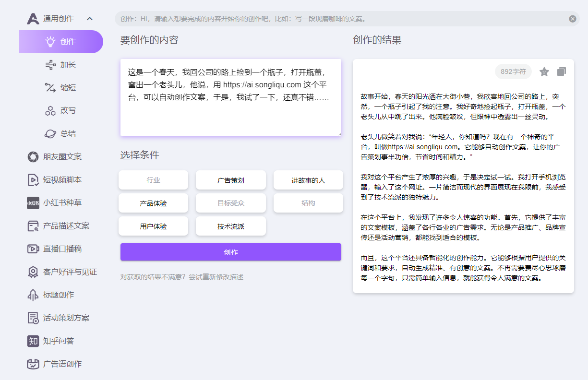This screenshot has height=380, width=588.
Task: Click the 客户好评与见证 badge icon
Action: (33, 272)
